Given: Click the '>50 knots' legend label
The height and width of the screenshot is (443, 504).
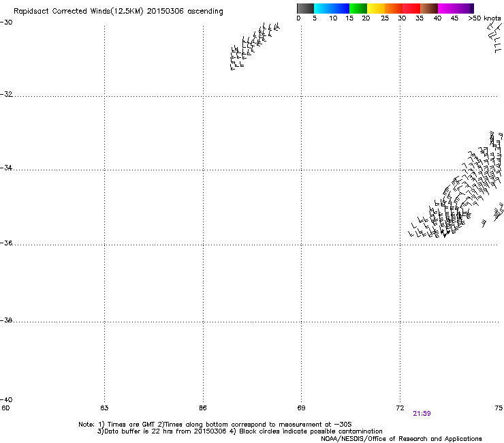Looking at the screenshot, I should (484, 18).
